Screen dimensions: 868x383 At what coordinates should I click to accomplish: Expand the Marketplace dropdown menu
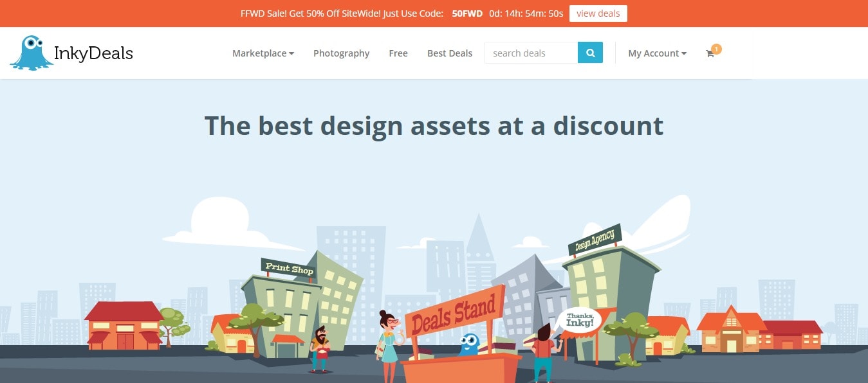coord(263,53)
